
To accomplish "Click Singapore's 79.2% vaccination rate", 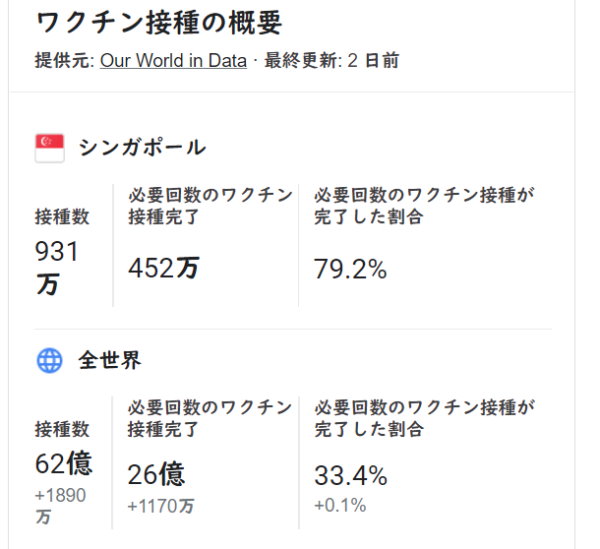I will [x=350, y=269].
